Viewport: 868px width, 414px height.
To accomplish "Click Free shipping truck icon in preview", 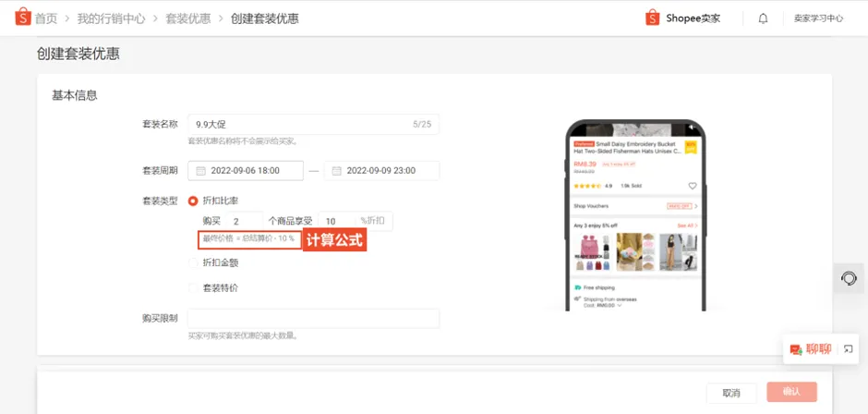I will coord(577,287).
